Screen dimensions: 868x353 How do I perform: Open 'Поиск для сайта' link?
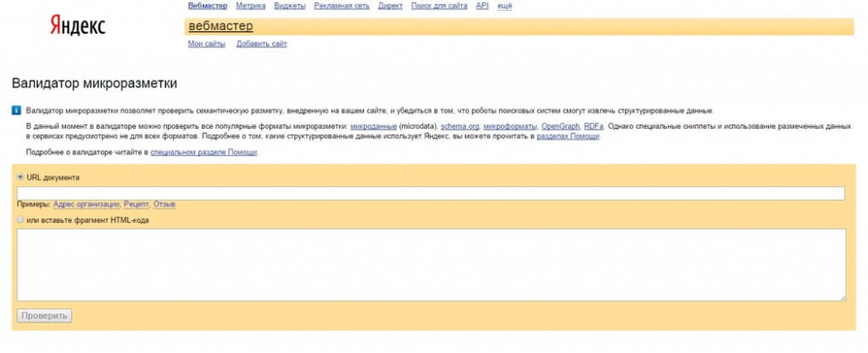click(438, 6)
